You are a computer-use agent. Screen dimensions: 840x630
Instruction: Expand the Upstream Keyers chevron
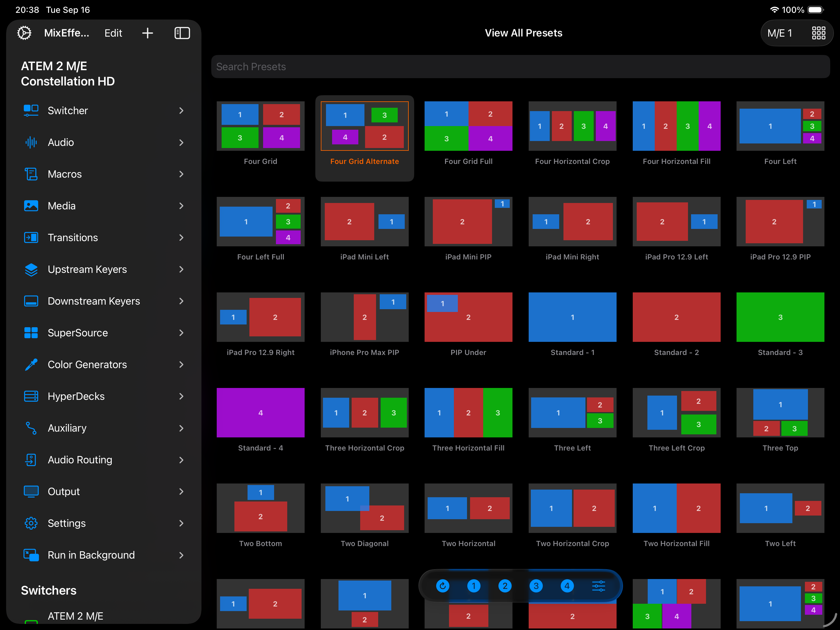pos(181,269)
